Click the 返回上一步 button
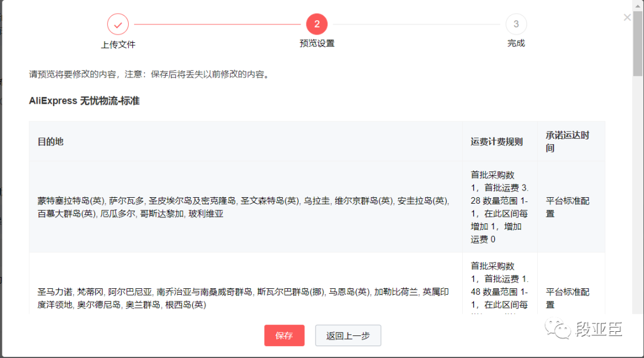Image resolution: width=644 pixels, height=358 pixels. 348,335
